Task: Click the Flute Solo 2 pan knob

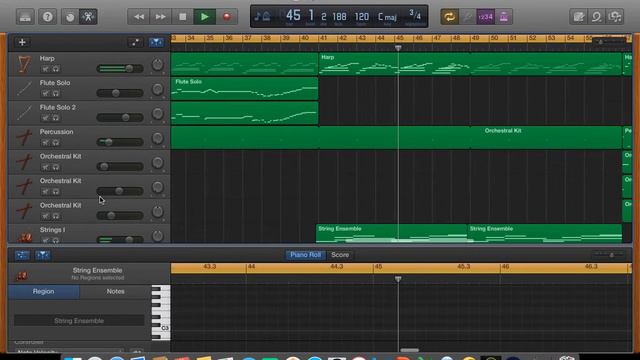Action: click(157, 113)
